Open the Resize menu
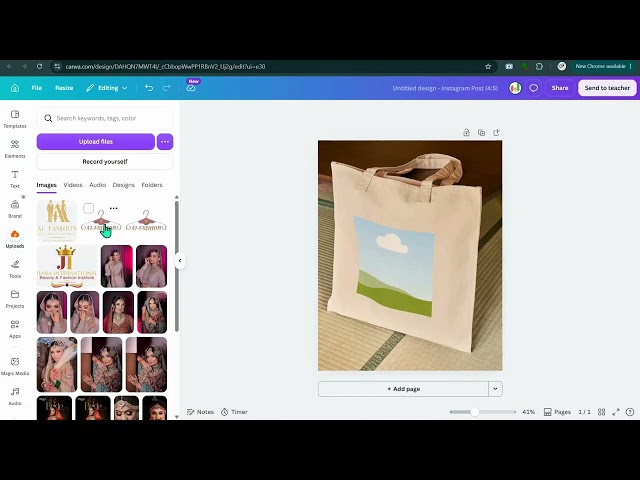Viewport: 640px width, 480px height. [64, 88]
